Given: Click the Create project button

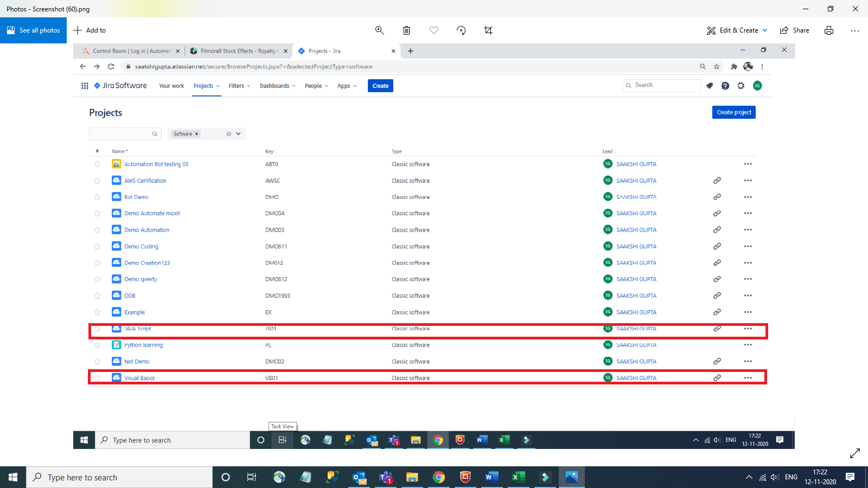Looking at the screenshot, I should pyautogui.click(x=733, y=112).
